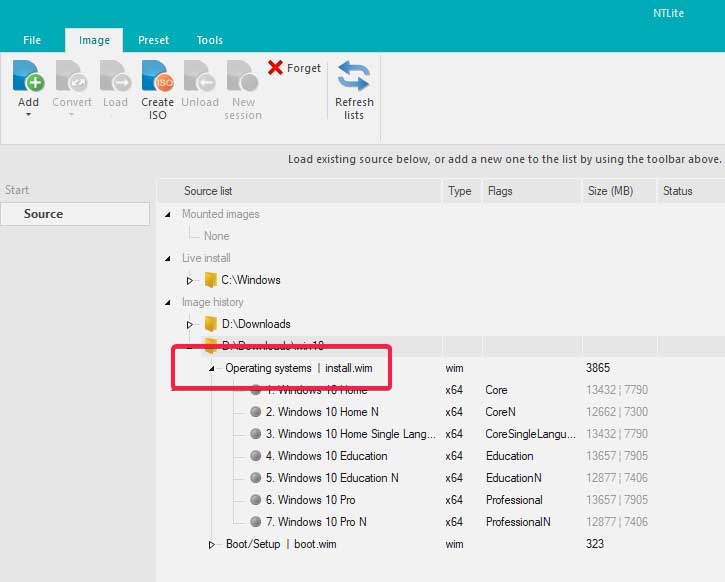Click the Load image icon

click(115, 76)
